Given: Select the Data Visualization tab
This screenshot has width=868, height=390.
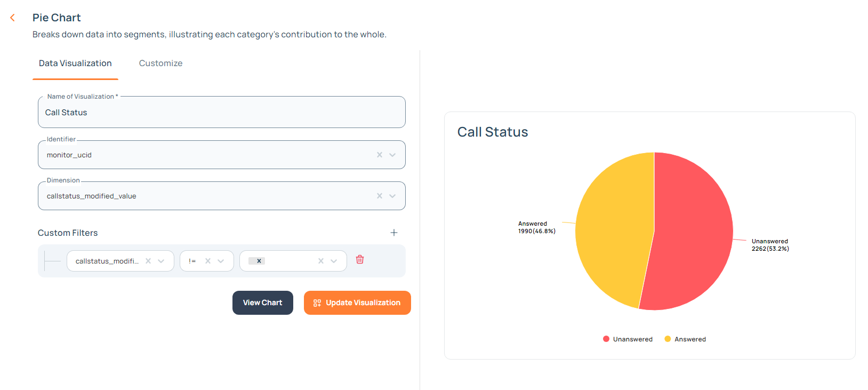Looking at the screenshot, I should pyautogui.click(x=75, y=63).
